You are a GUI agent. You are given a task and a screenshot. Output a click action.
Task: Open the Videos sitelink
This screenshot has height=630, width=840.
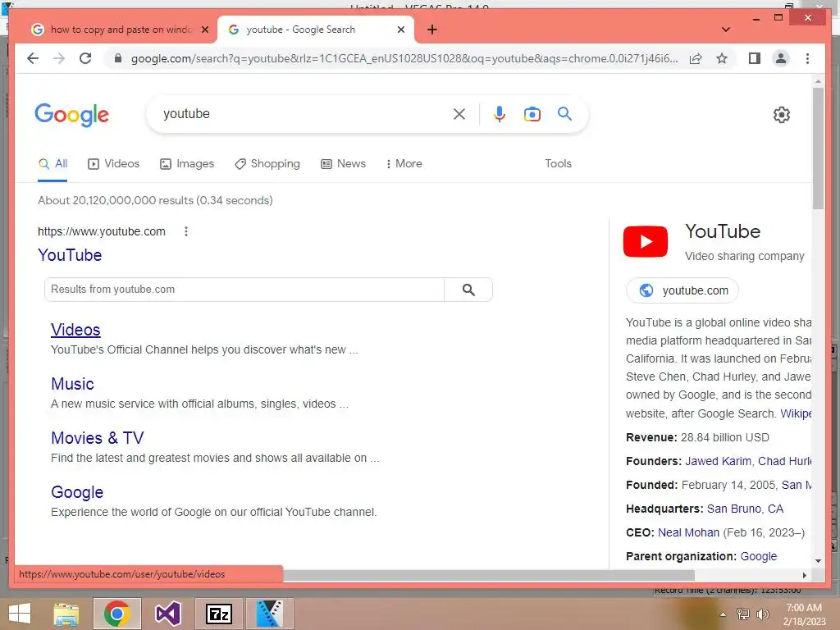click(x=75, y=330)
